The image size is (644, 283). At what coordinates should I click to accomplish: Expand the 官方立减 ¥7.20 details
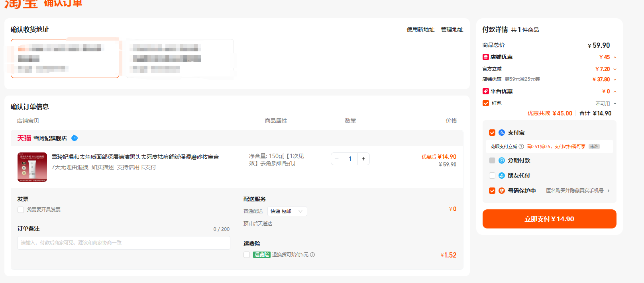(x=615, y=69)
